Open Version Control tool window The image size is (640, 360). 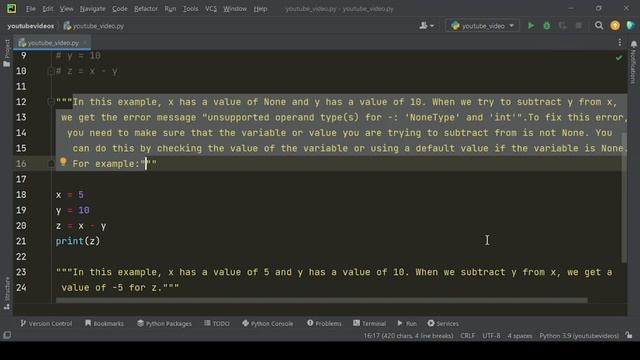coord(46,323)
